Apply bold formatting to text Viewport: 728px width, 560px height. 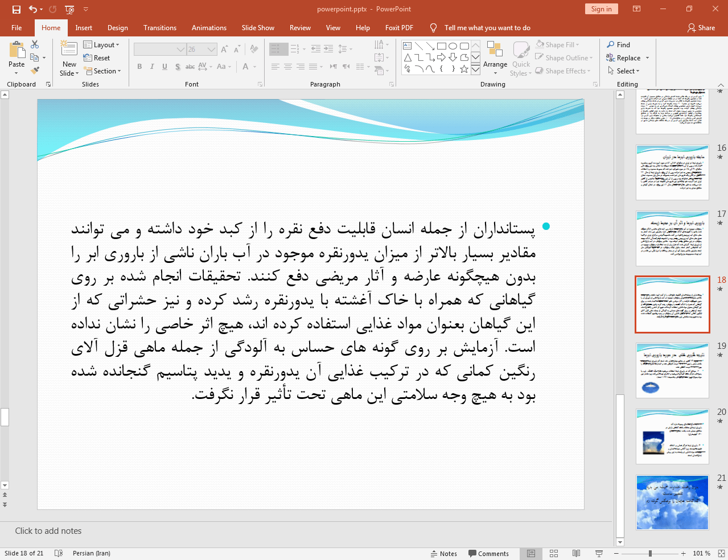[139, 67]
